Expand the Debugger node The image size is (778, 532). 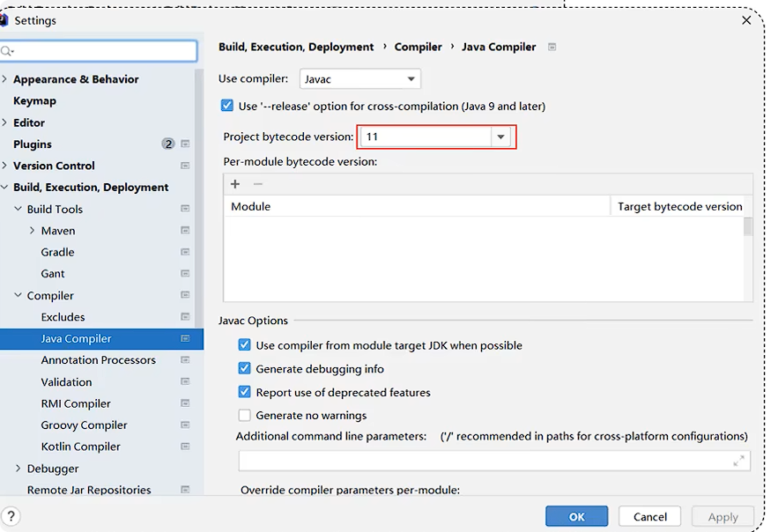pos(18,468)
